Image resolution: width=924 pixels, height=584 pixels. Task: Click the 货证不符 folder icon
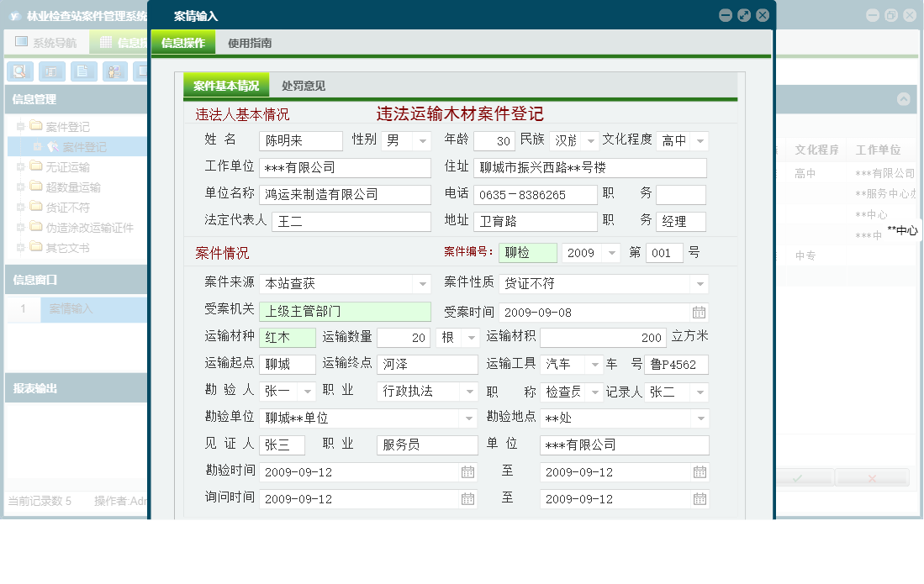pyautogui.click(x=36, y=207)
